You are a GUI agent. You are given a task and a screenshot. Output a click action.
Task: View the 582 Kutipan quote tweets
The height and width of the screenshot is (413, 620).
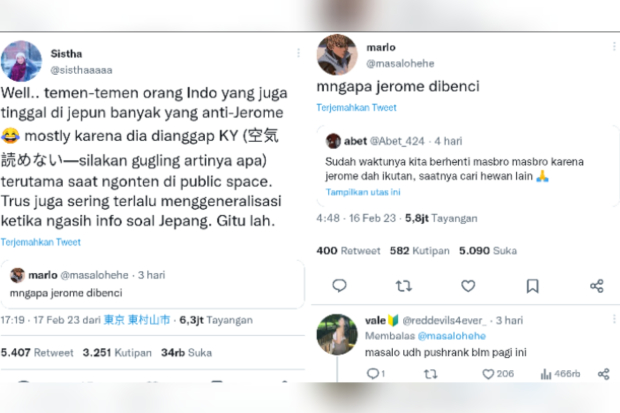click(420, 251)
